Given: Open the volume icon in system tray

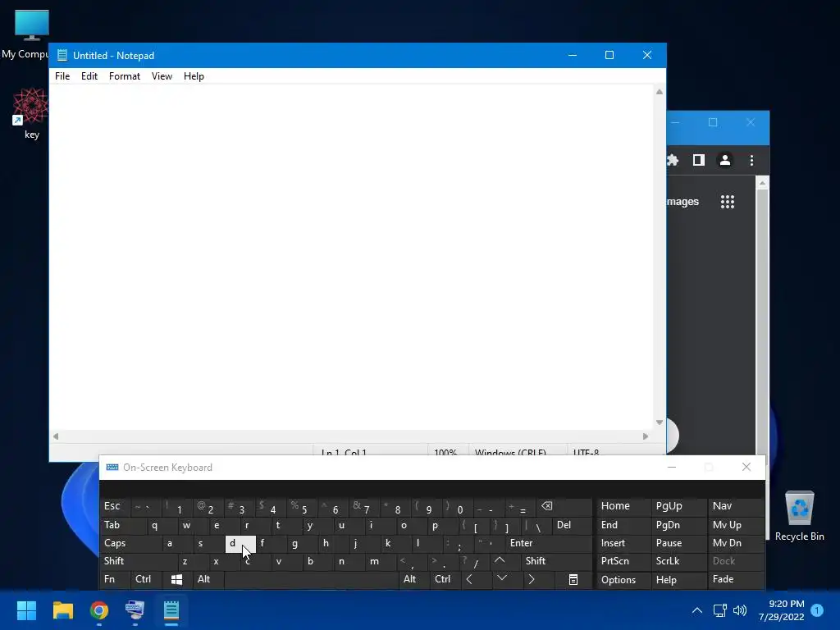Looking at the screenshot, I should pos(740,610).
